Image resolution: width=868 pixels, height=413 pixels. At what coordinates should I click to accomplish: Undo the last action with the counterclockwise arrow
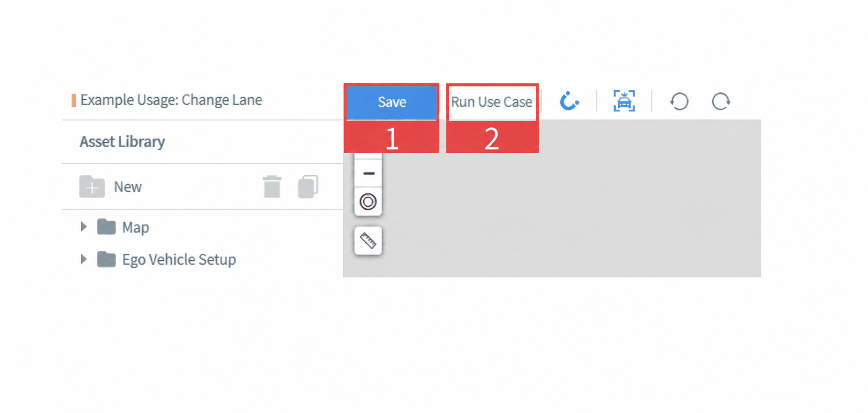click(679, 101)
